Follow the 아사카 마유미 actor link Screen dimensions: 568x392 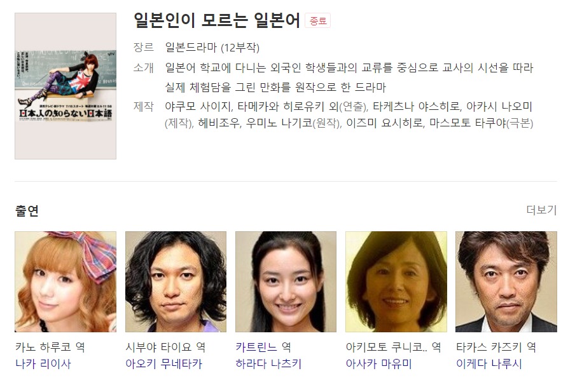[379, 363]
